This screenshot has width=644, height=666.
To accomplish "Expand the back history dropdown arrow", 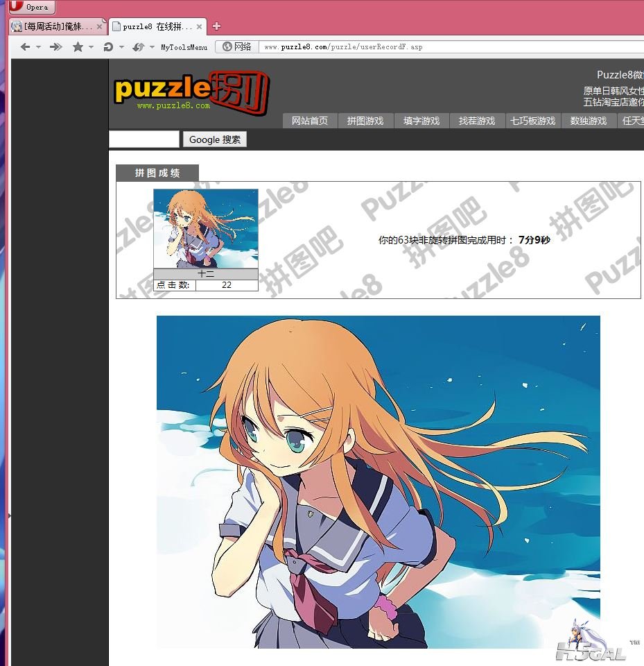I will point(38,46).
